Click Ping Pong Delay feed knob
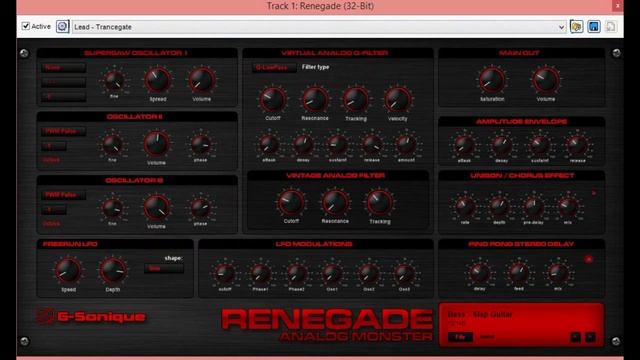 (518, 273)
